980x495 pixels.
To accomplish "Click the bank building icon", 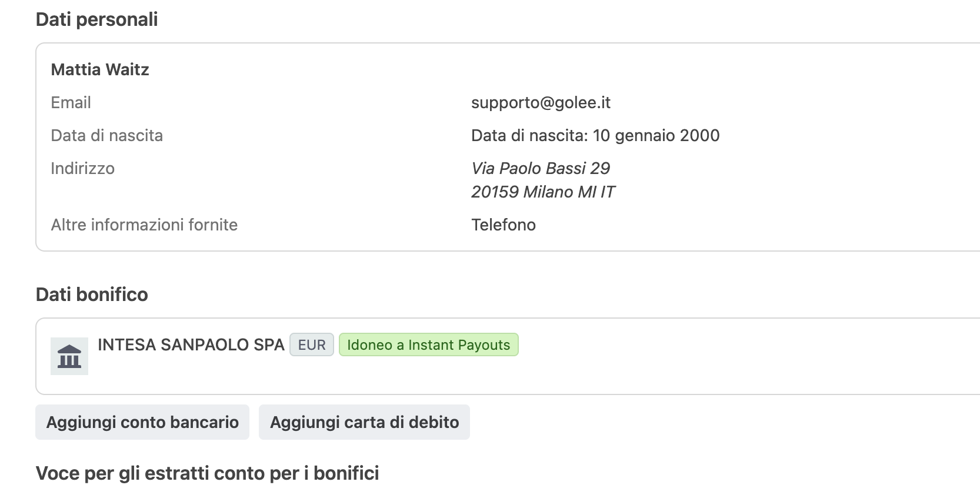I will point(69,356).
